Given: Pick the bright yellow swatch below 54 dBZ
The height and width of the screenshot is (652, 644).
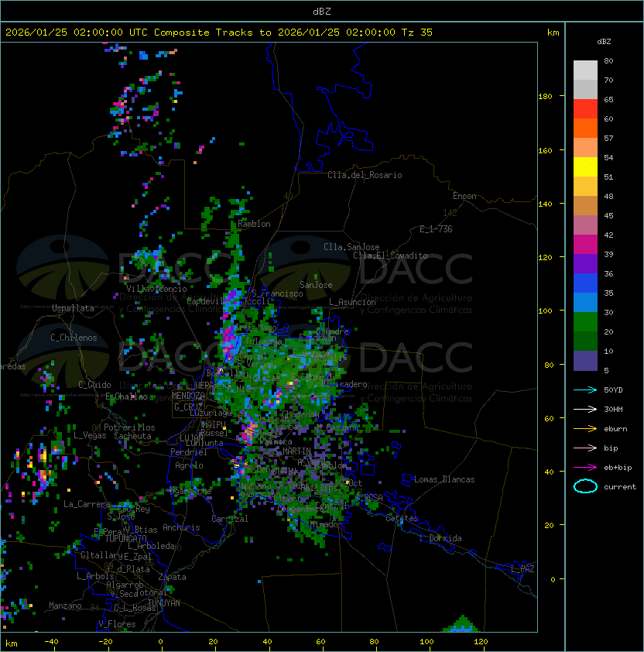Looking at the screenshot, I should click(x=585, y=167).
